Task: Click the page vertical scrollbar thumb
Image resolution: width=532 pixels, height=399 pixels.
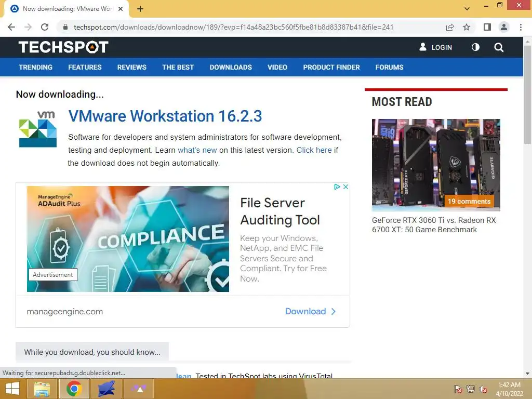Action: (x=527, y=95)
